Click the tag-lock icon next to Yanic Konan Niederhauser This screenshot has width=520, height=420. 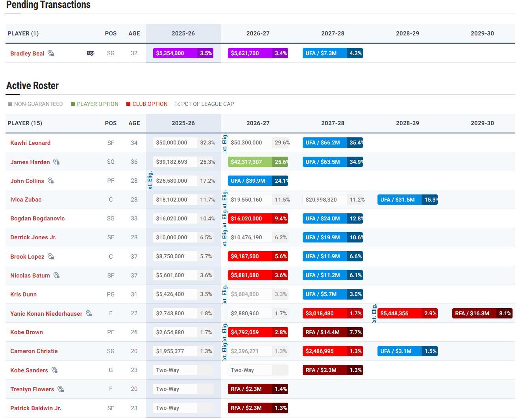click(89, 313)
